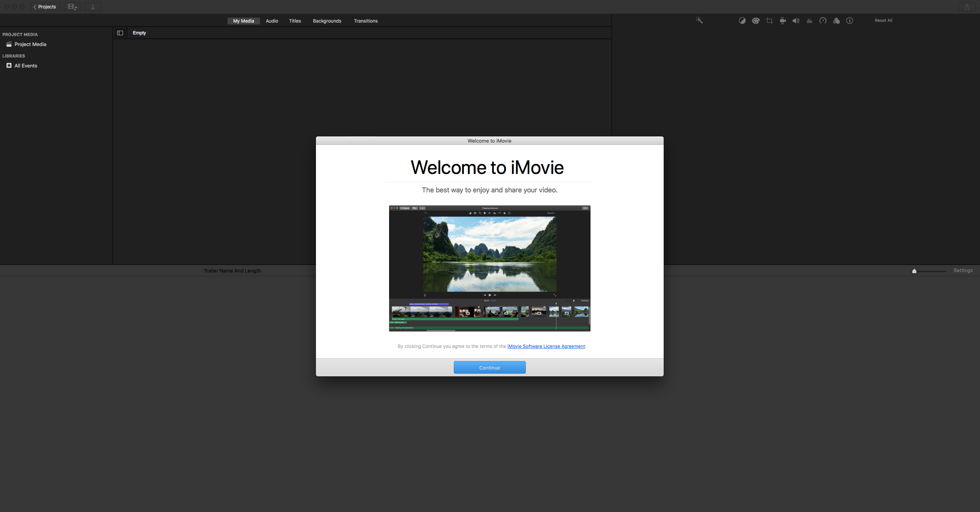Open the speed adjustment speedometer
The image size is (980, 512).
823,21
